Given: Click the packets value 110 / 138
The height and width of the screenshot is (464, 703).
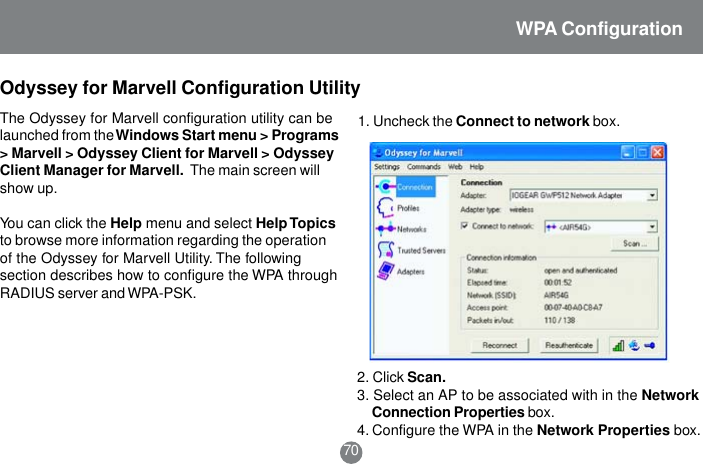Looking at the screenshot, I should [x=559, y=320].
